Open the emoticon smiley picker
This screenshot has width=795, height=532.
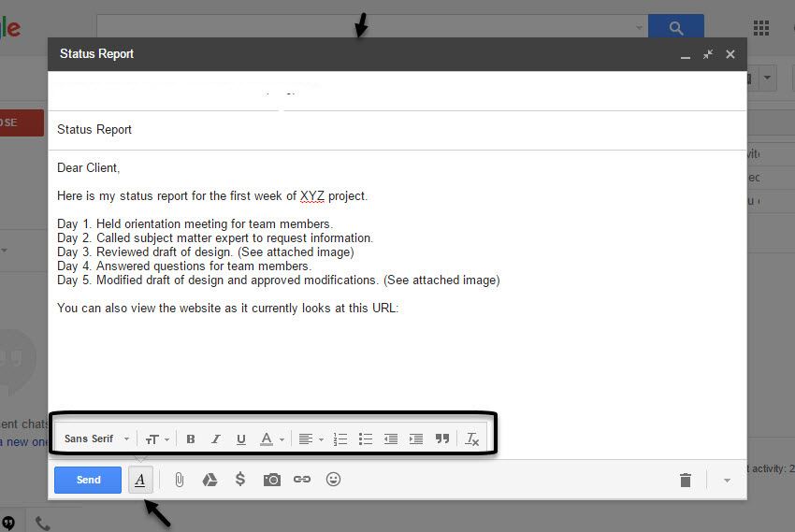333,480
